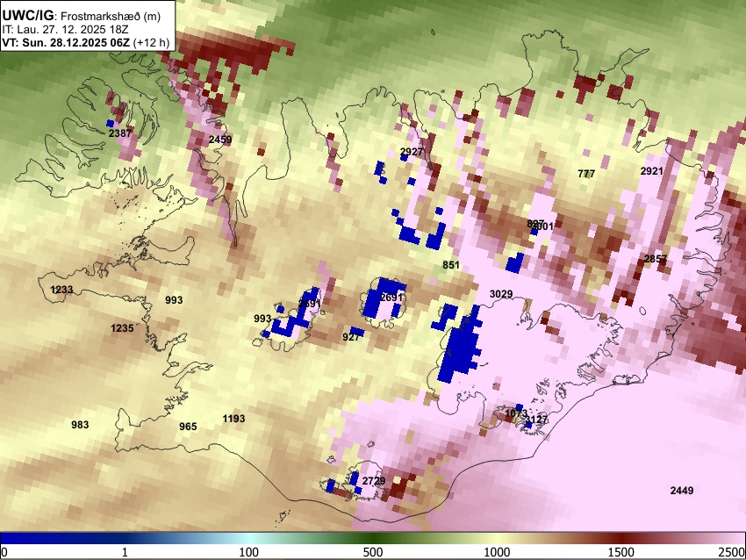Viewport: 746px width, 560px height.
Task: Select the 1235 map value
Action: pyautogui.click(x=122, y=327)
